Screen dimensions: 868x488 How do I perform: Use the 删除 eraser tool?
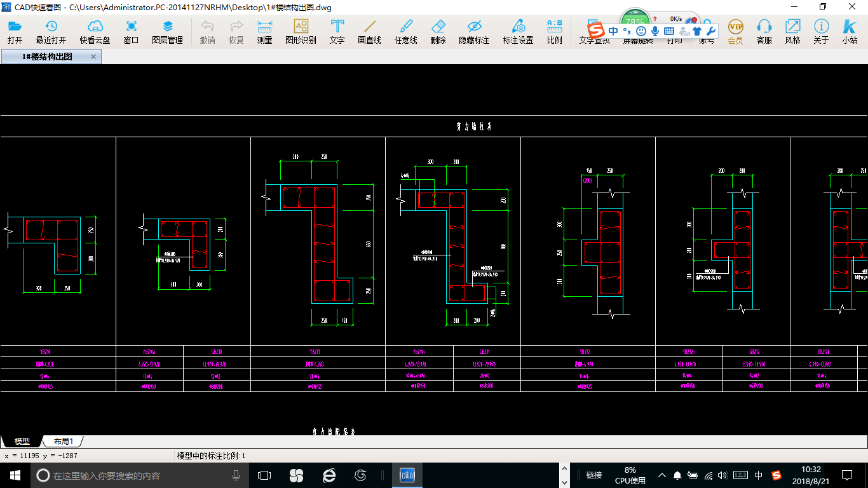(x=438, y=32)
